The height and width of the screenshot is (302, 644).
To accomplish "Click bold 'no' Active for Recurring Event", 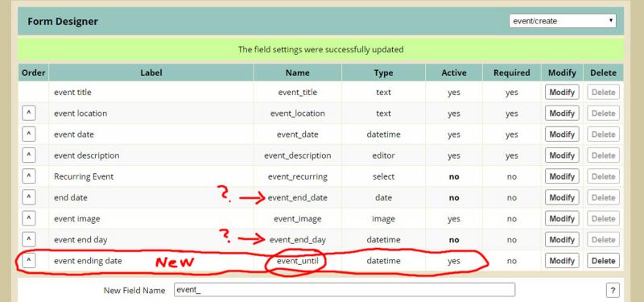I will [x=454, y=176].
